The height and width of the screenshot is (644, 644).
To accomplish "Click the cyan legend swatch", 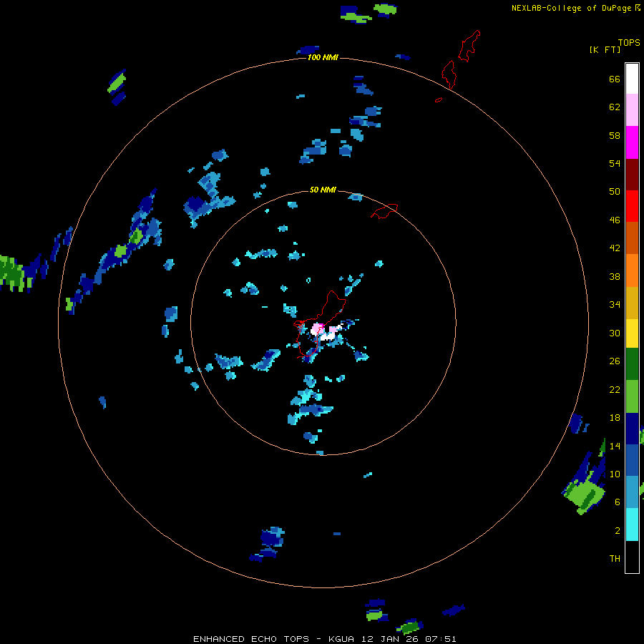I will [632, 525].
